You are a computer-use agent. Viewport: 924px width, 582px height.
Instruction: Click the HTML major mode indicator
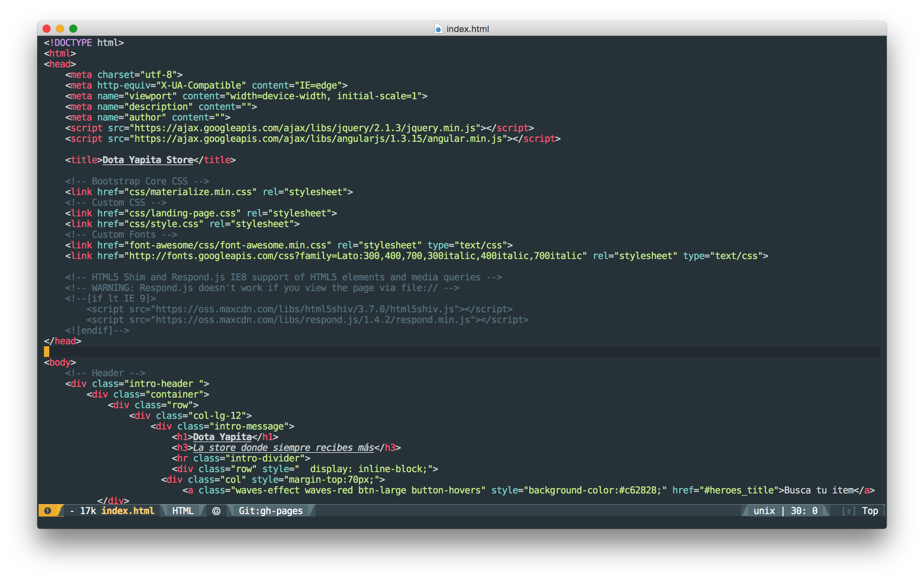pos(183,511)
